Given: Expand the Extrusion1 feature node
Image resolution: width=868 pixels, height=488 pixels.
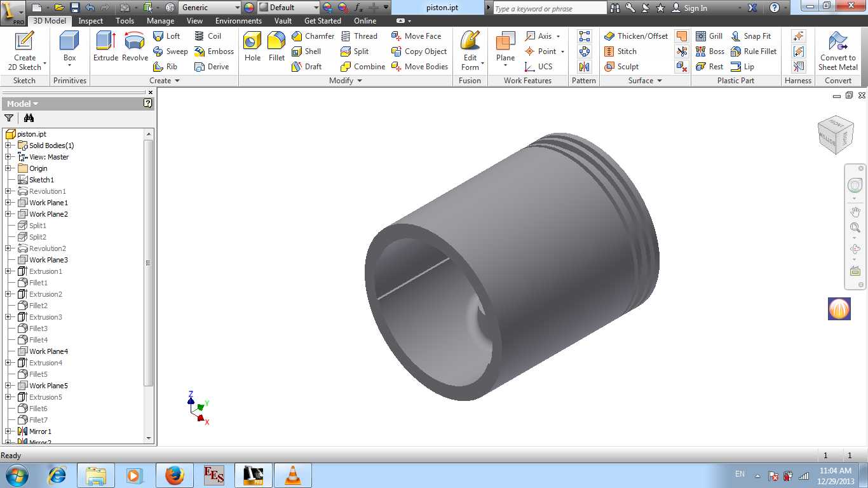Looking at the screenshot, I should 9,271.
